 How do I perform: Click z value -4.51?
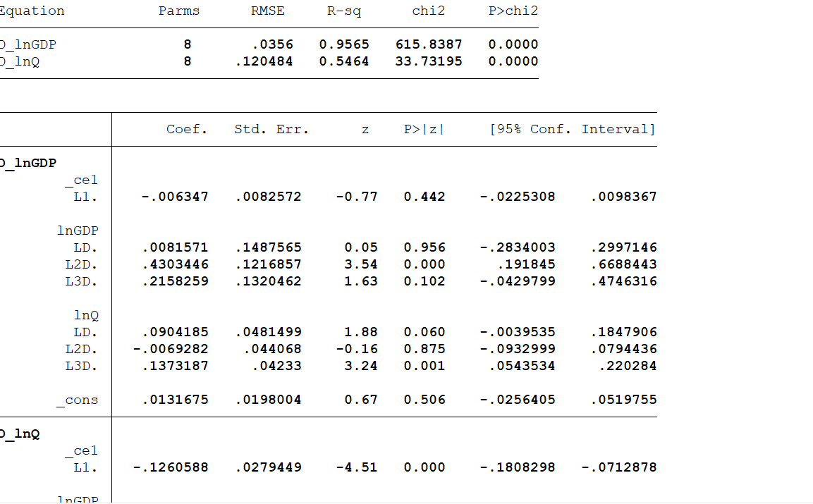click(357, 467)
